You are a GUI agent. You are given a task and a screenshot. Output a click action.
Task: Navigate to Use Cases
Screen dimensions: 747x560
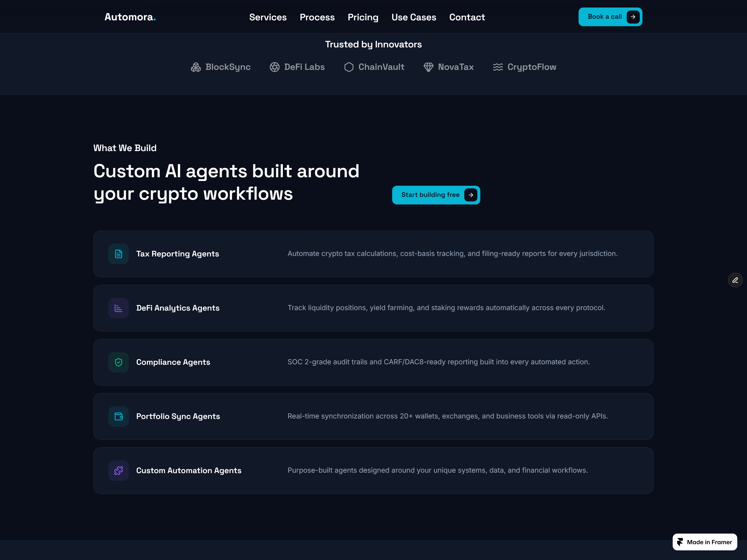[414, 17]
